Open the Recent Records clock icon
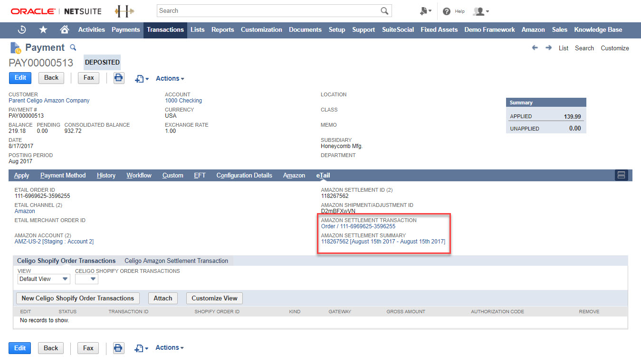 pos(22,30)
